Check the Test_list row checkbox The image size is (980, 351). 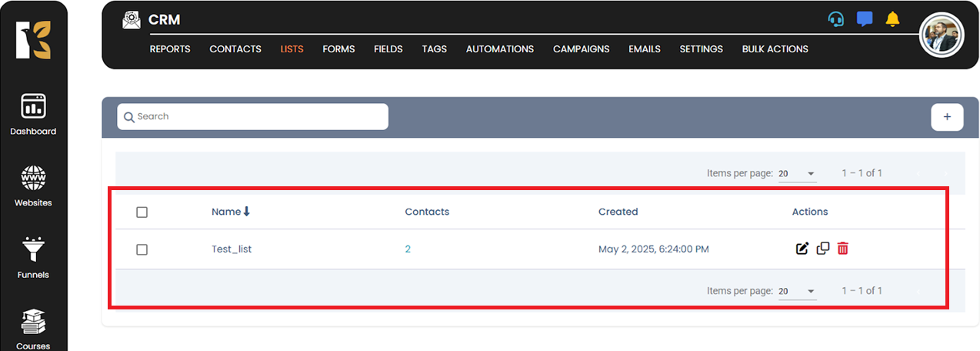tap(142, 249)
